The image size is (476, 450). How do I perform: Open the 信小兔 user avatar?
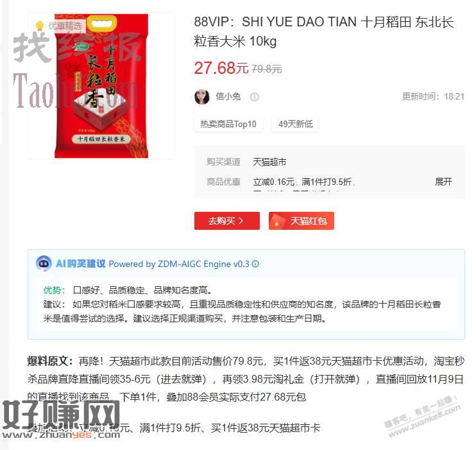202,97
